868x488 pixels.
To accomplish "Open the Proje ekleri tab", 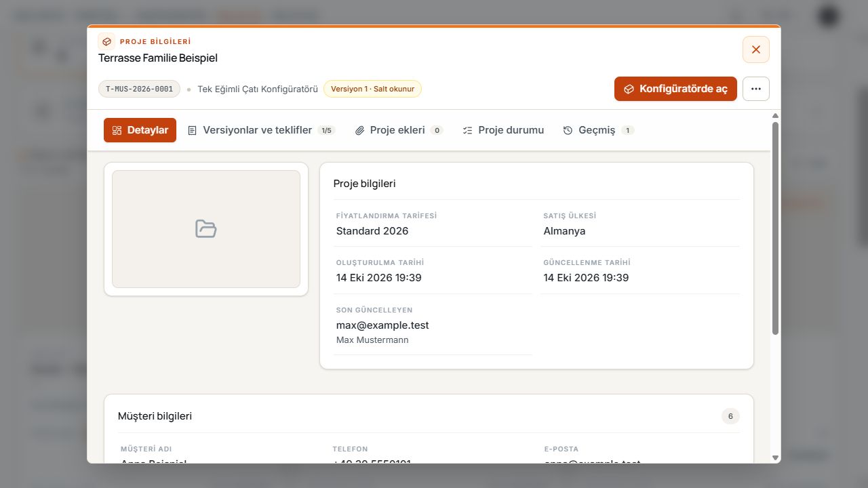I will pos(399,130).
